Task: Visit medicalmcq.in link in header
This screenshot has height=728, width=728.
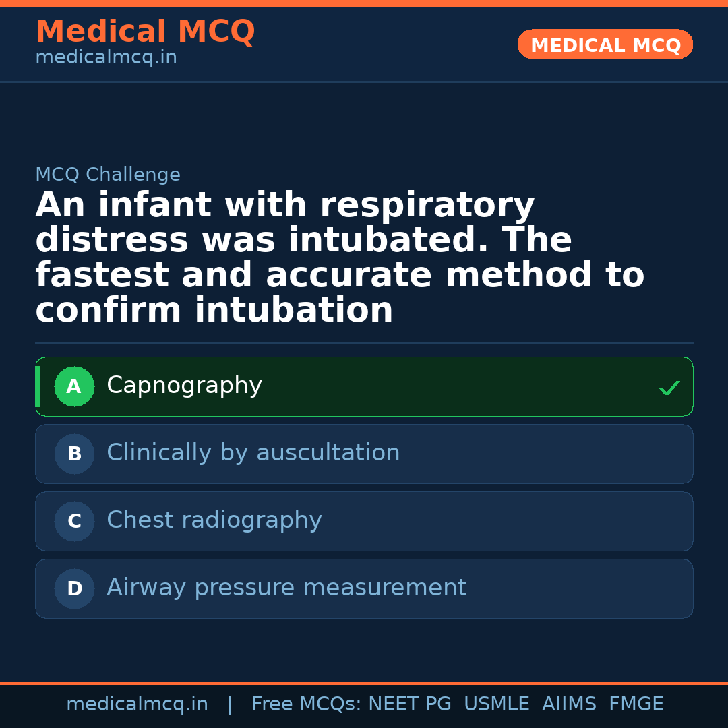Action: [106, 58]
